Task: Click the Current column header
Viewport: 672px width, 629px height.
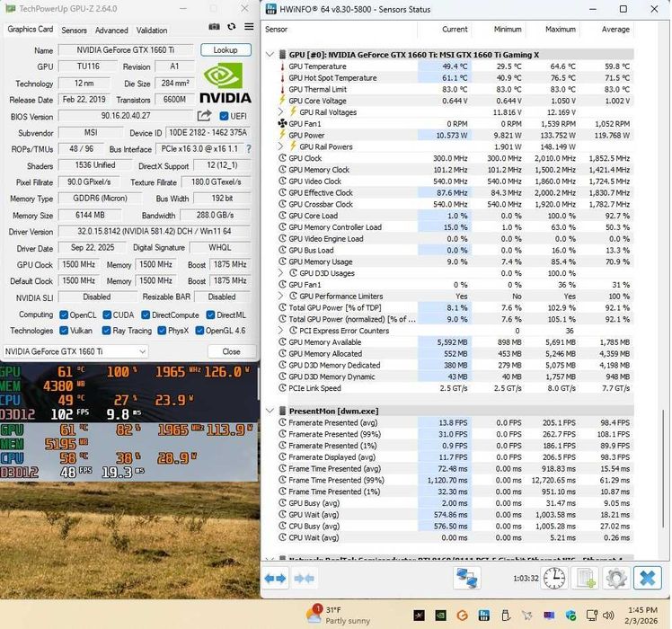Action: pos(455,29)
